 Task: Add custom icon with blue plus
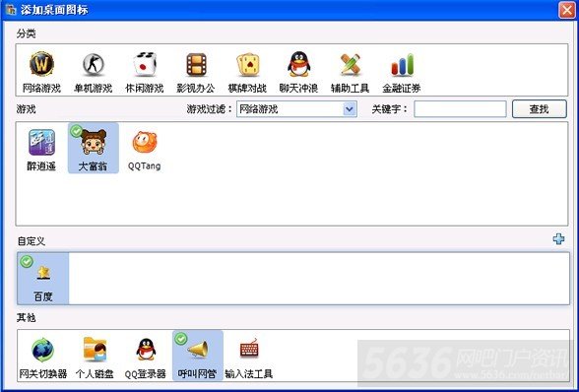(x=558, y=239)
